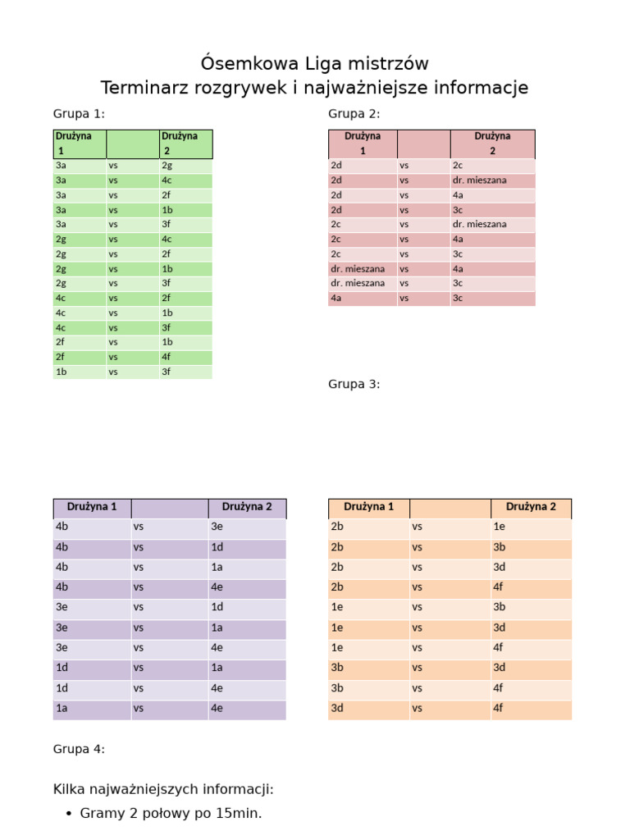The width and height of the screenshot is (630, 840).
Task: Click "2c" in the red table's first row
Action: pos(458,166)
